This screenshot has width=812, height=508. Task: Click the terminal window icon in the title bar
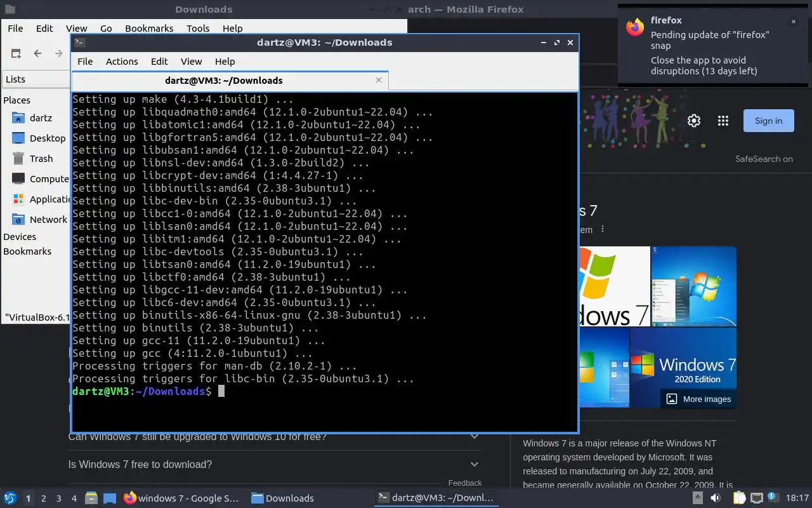click(79, 43)
